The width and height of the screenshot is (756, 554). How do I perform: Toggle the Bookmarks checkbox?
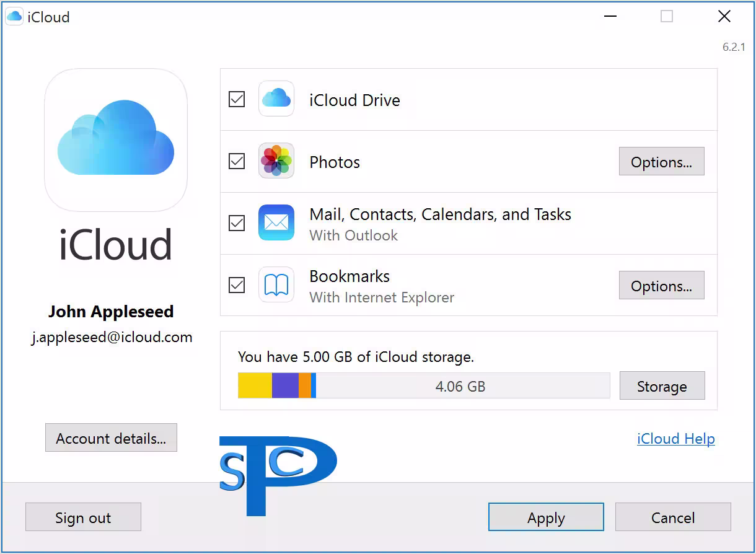(237, 285)
